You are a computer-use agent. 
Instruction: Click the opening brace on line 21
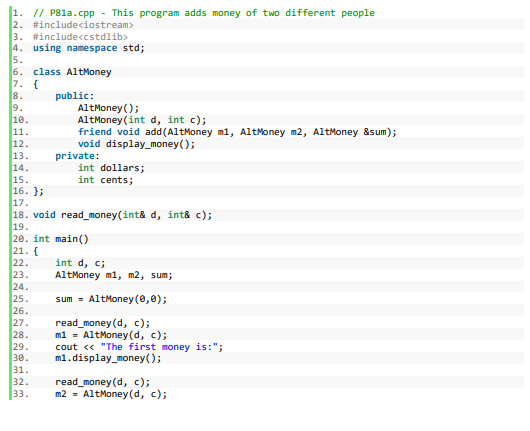click(35, 251)
